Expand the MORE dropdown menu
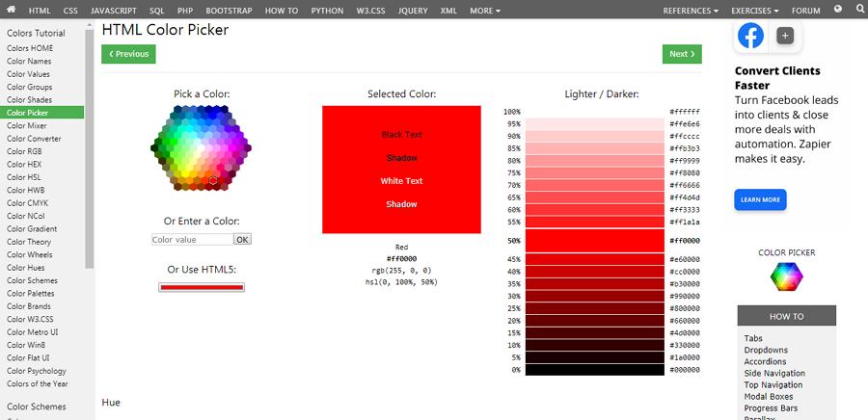 click(x=485, y=11)
